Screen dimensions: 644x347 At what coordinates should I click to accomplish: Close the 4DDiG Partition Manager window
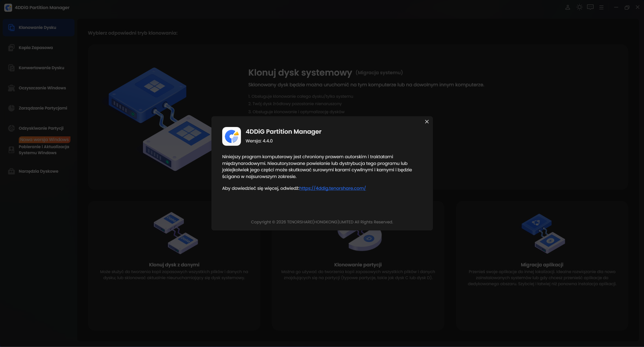638,7
